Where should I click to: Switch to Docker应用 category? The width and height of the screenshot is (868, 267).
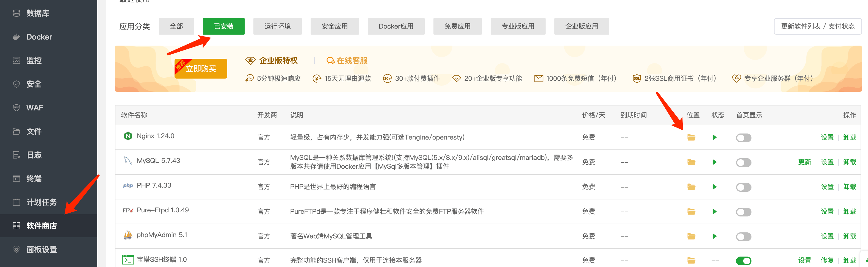tap(396, 26)
